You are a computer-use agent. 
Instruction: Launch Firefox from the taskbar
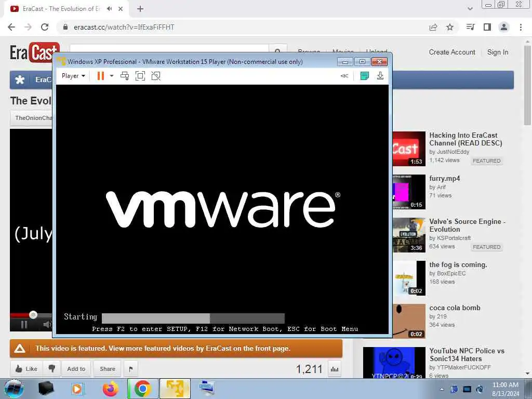coord(111,389)
